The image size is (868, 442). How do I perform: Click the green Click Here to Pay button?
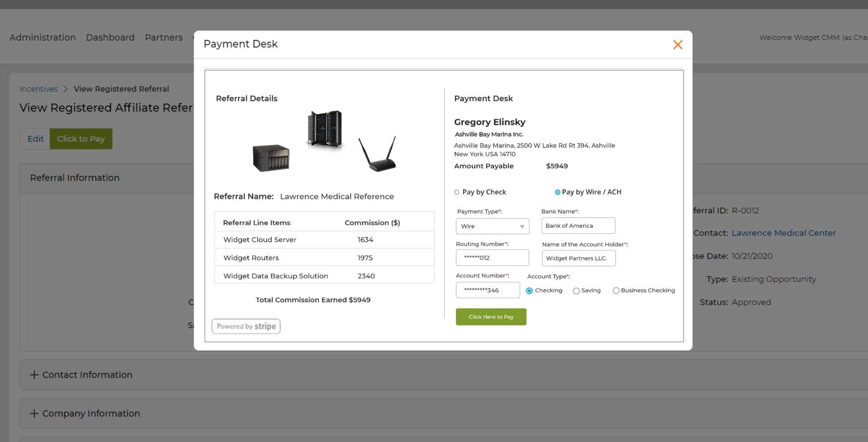coord(491,317)
